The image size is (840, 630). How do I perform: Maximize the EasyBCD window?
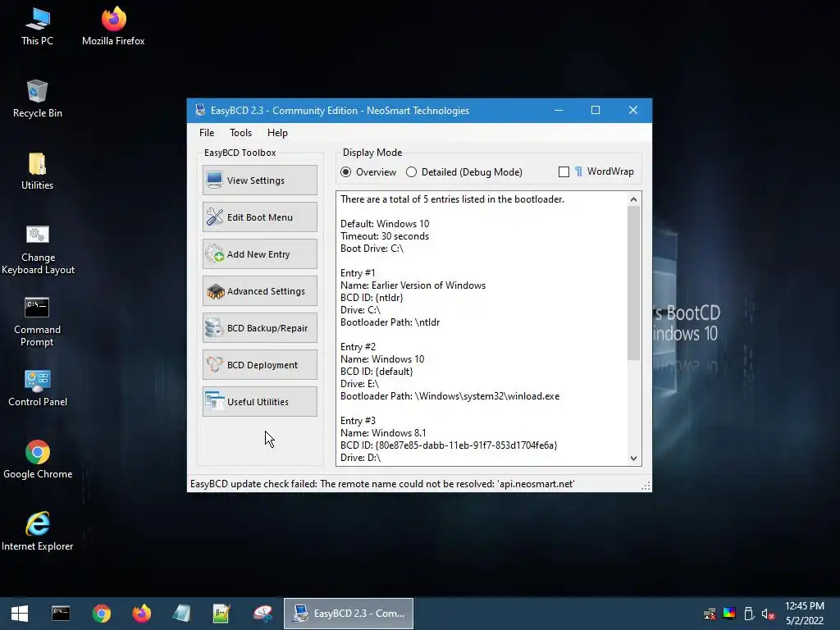(x=596, y=111)
